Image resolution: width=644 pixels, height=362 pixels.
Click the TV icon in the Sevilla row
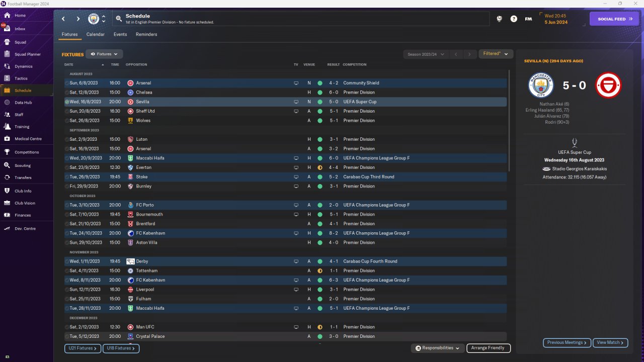point(296,102)
